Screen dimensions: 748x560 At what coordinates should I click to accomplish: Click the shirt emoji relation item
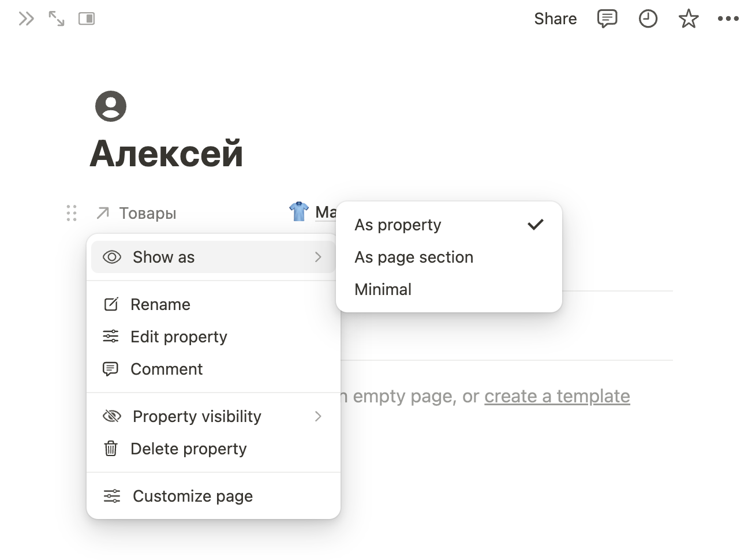(299, 212)
